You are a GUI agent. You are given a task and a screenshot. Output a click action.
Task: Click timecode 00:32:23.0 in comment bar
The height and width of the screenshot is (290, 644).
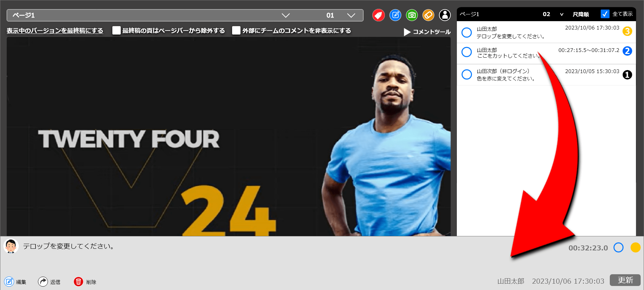(588, 248)
